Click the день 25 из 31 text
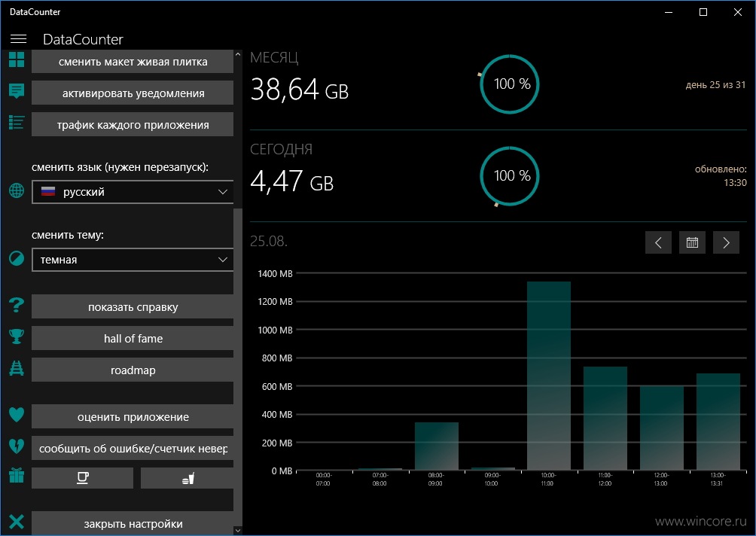This screenshot has width=756, height=536. (715, 85)
